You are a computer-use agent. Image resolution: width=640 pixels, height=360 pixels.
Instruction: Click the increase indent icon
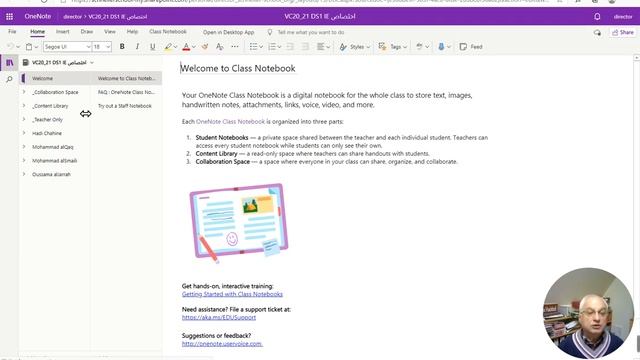pos(305,47)
